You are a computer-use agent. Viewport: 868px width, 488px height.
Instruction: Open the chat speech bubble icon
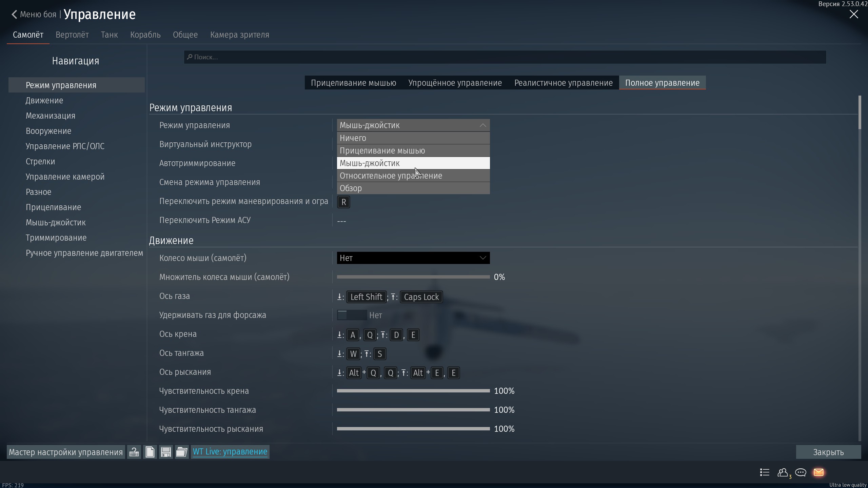[x=801, y=472]
